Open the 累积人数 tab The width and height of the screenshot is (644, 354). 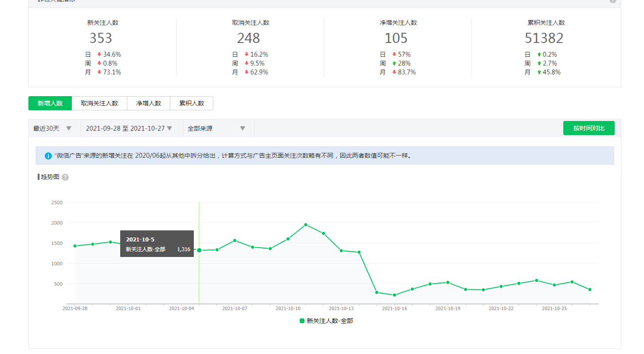[192, 103]
